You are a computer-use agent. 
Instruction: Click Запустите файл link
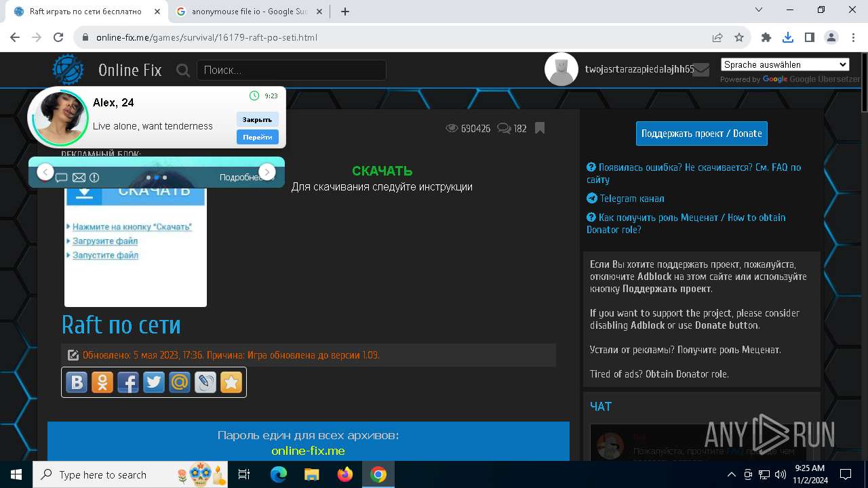[105, 255]
